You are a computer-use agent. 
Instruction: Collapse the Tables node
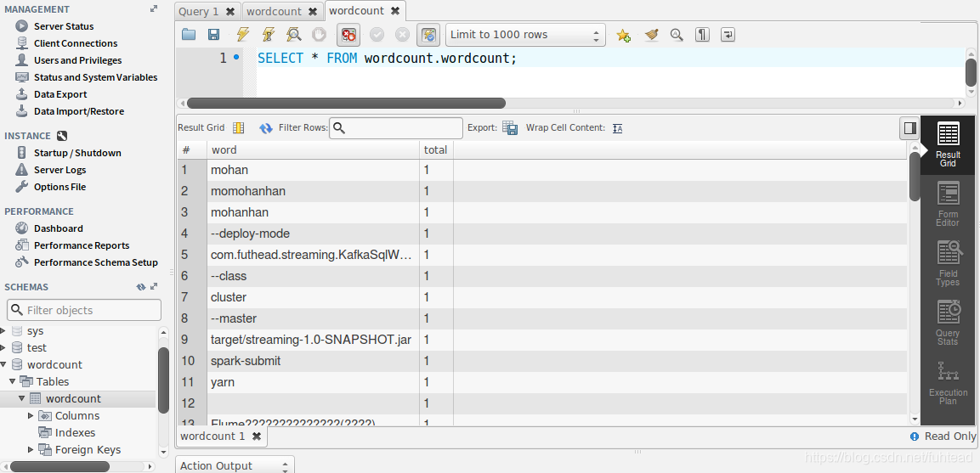pos(12,381)
